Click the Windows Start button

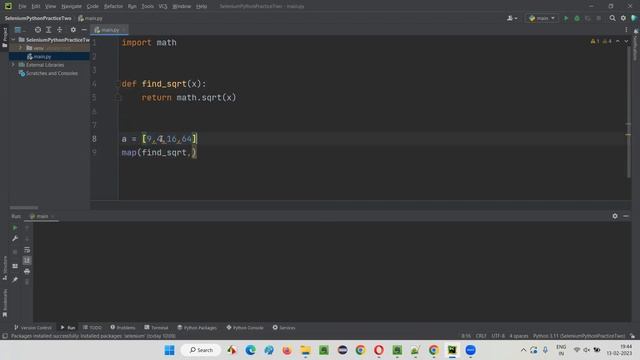pyautogui.click(x=169, y=350)
